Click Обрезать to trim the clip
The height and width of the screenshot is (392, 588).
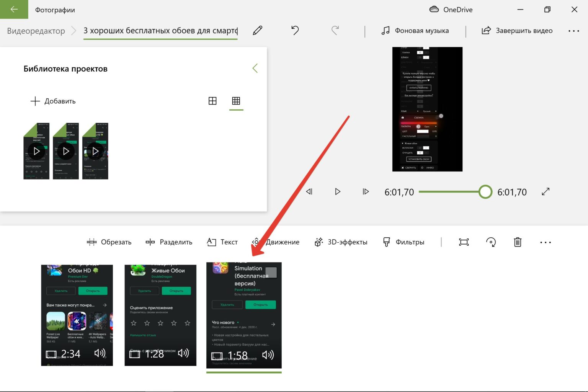click(x=109, y=242)
